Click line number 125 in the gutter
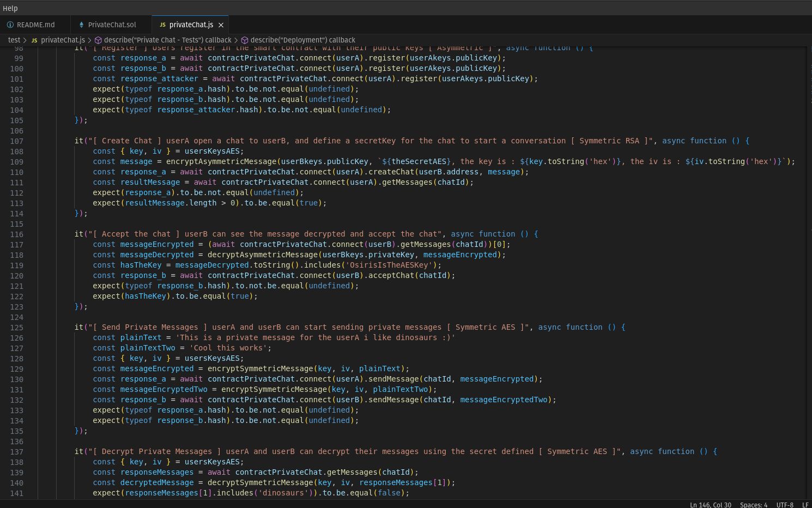This screenshot has height=508, width=812. coord(16,327)
